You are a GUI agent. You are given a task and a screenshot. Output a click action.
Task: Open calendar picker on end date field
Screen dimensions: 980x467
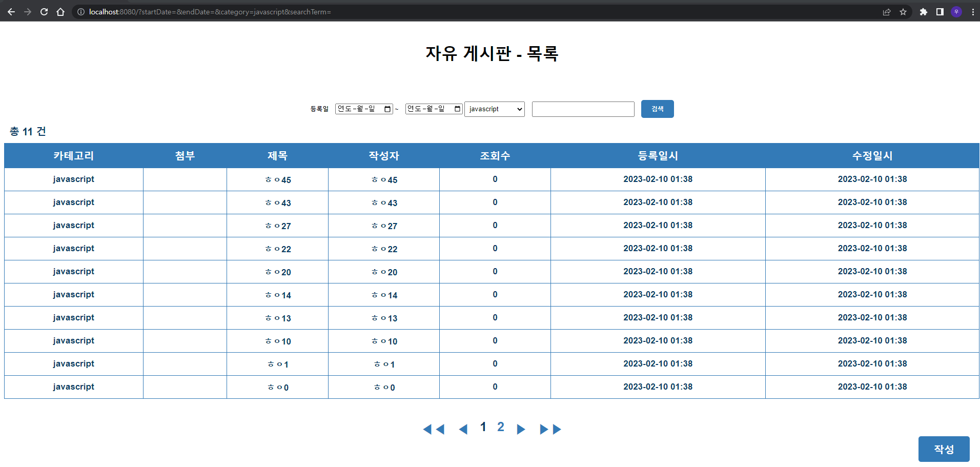click(x=458, y=109)
